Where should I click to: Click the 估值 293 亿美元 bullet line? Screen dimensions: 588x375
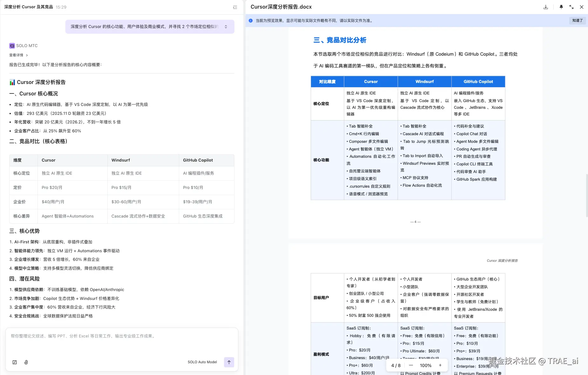pyautogui.click(x=60, y=114)
